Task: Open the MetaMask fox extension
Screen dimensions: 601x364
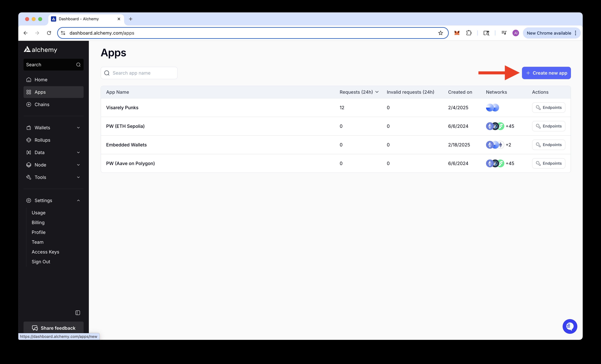Action: click(x=457, y=33)
